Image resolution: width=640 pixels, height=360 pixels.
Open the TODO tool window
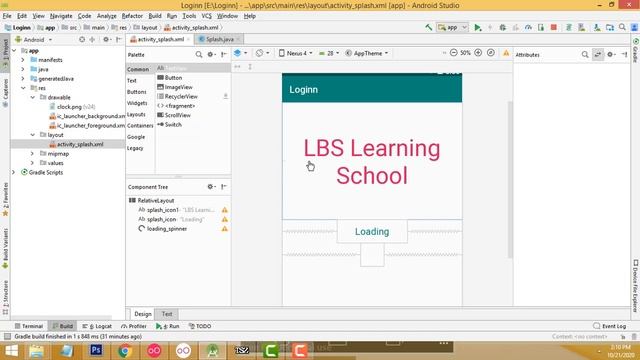200,326
